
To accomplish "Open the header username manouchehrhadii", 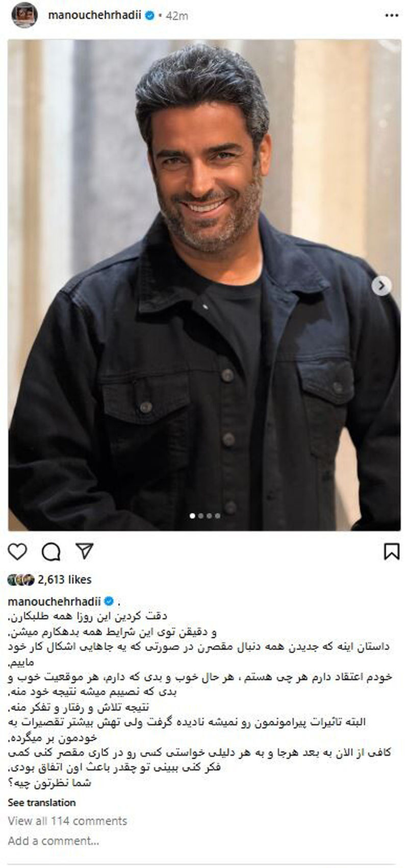I will click(95, 16).
